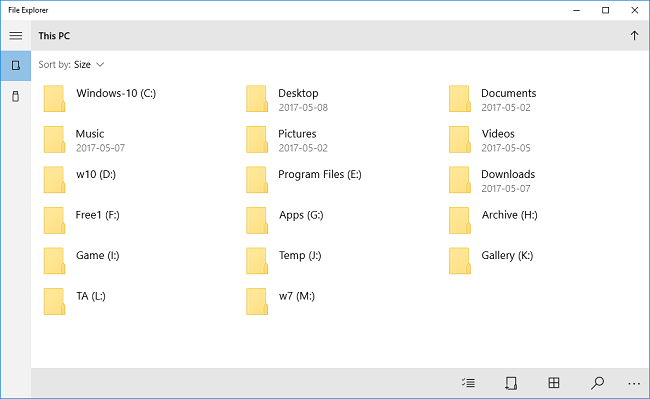This screenshot has height=399, width=650.
Task: Click the chevron next to Size
Action: coord(100,65)
